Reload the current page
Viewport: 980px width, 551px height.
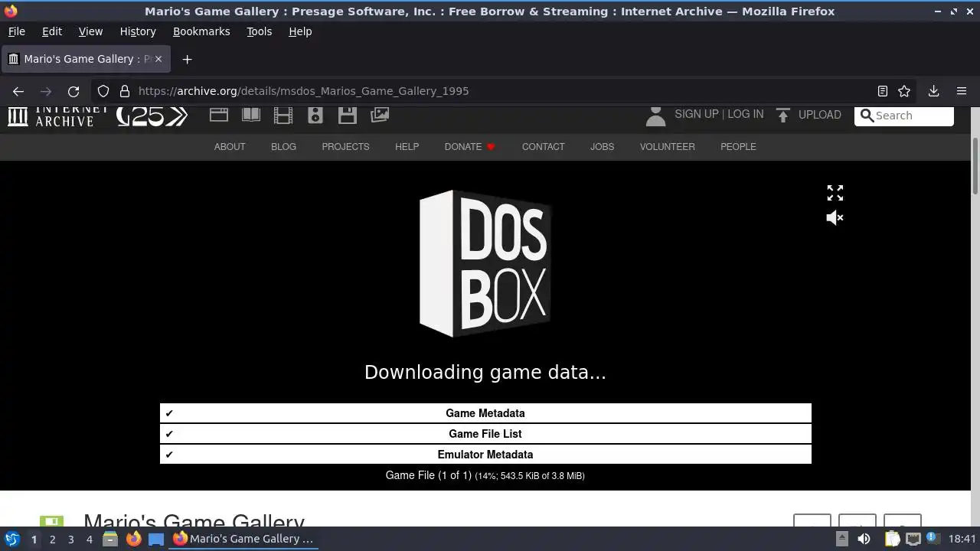click(x=73, y=91)
